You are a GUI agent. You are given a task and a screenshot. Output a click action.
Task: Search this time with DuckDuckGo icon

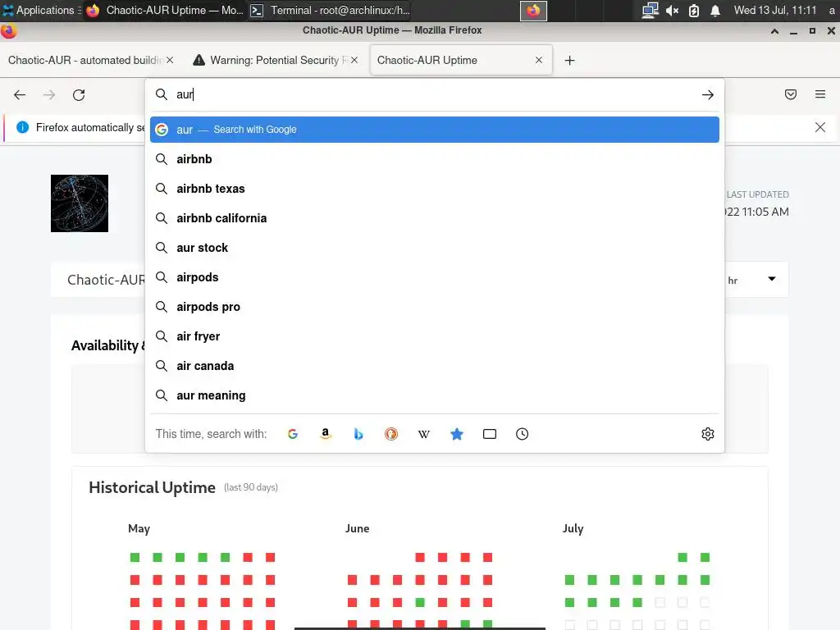(391, 434)
